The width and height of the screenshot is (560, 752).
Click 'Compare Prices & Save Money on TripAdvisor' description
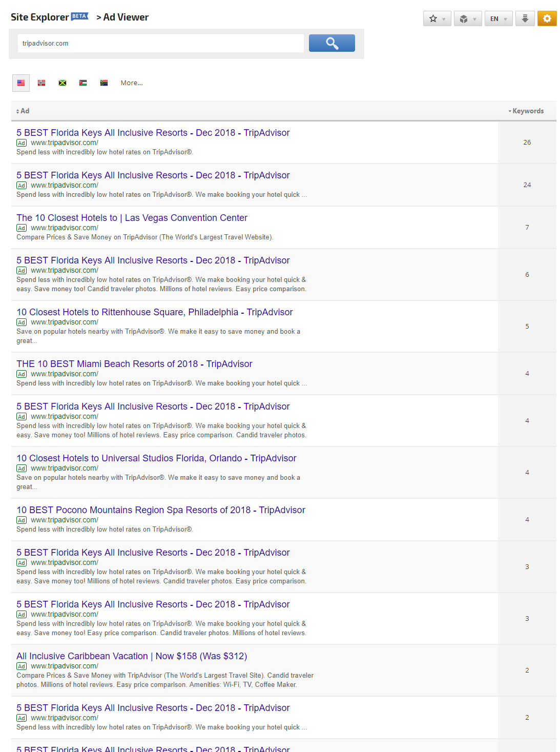tap(145, 237)
